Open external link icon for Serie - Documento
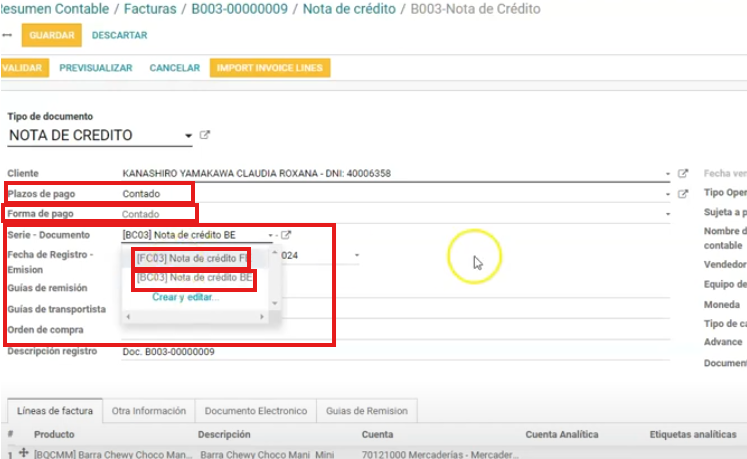The width and height of the screenshot is (747, 459). (286, 235)
